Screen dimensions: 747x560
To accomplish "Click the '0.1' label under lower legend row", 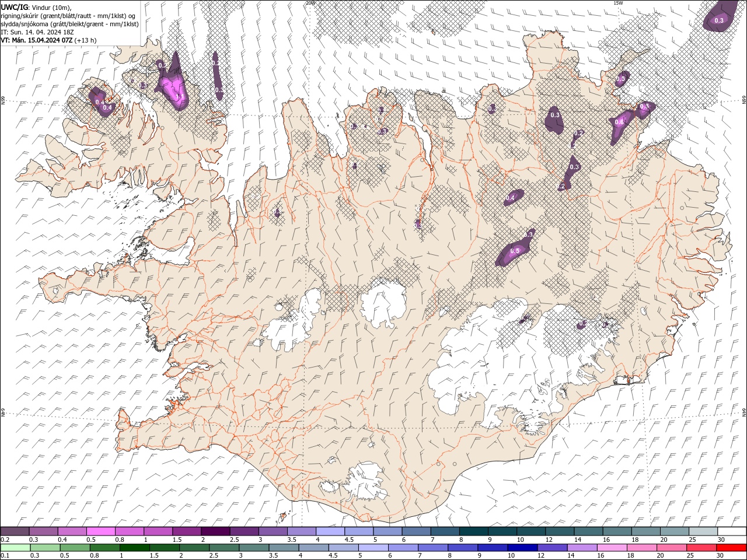I will tap(4, 556).
